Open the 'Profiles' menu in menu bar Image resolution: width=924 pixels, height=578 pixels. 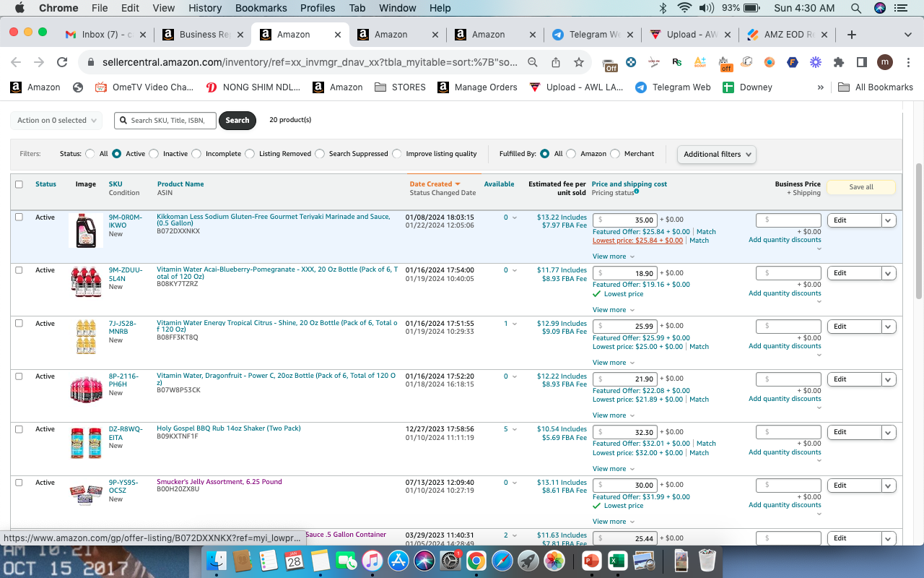pyautogui.click(x=318, y=8)
